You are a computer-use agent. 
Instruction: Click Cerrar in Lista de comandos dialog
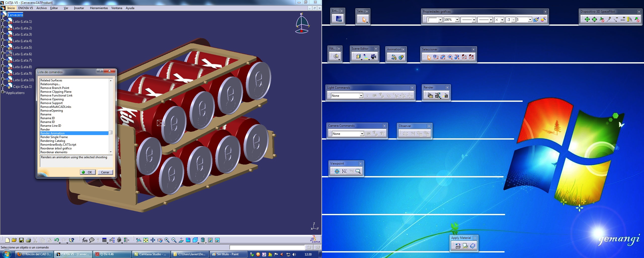[x=105, y=172]
